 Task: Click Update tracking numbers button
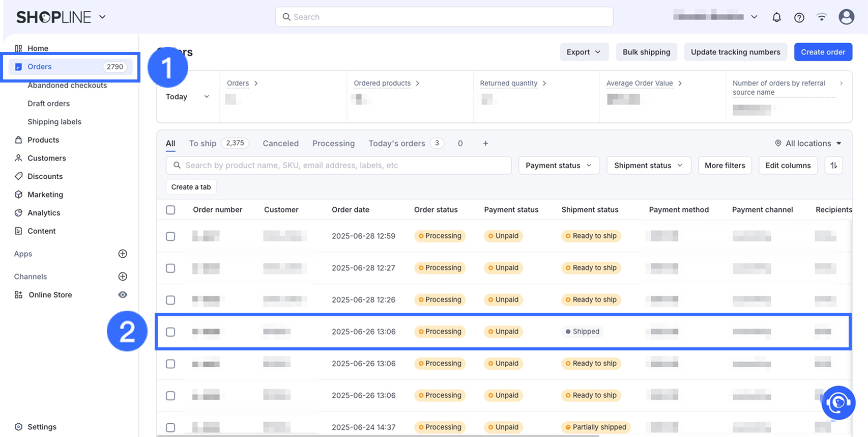click(x=735, y=52)
